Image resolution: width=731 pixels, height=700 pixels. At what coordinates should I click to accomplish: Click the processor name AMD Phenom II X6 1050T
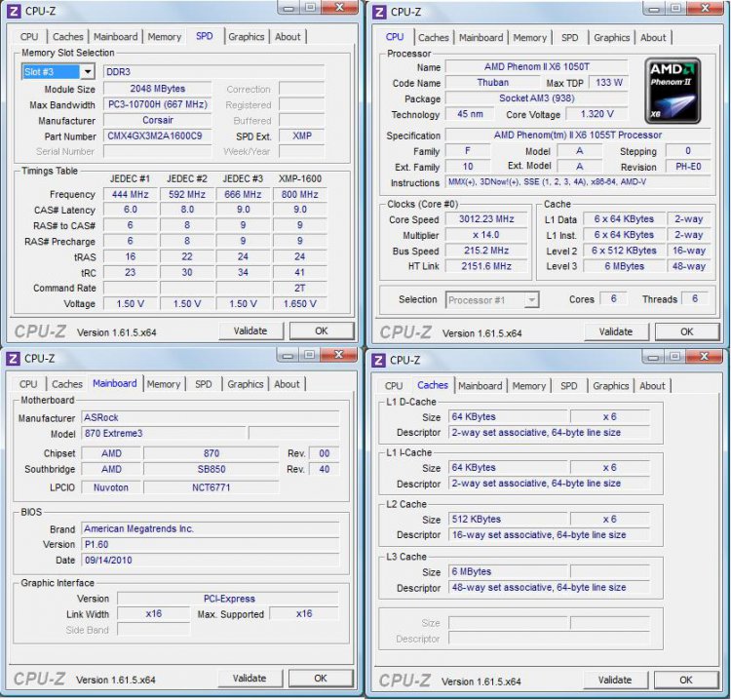point(536,66)
